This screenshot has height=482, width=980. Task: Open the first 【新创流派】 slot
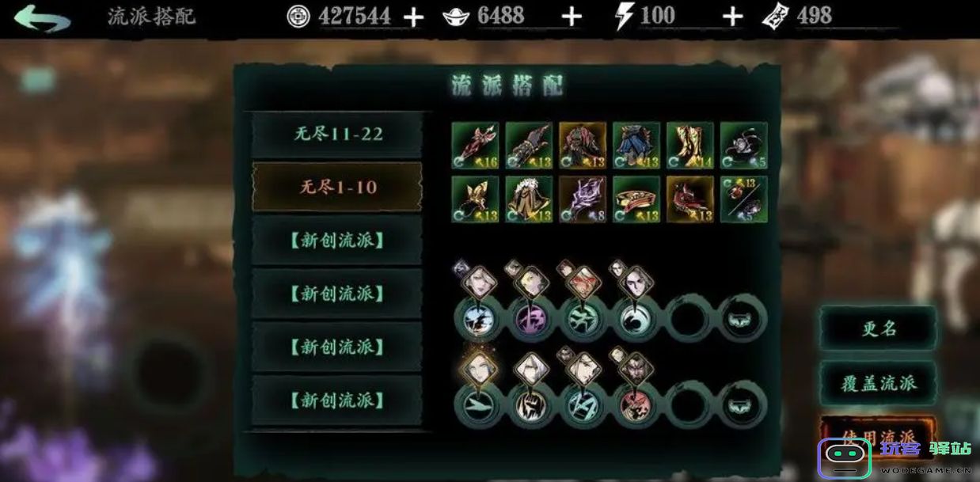[x=338, y=241]
